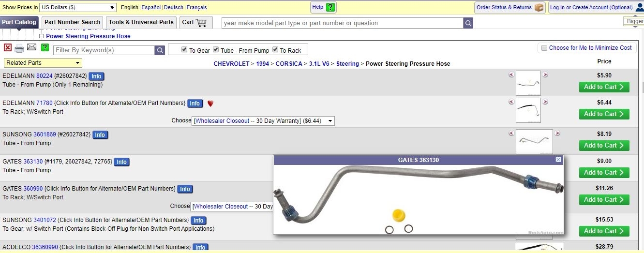Add the $15.53 Sunsong 3401072 to cart
644x253 pixels.
click(x=604, y=231)
